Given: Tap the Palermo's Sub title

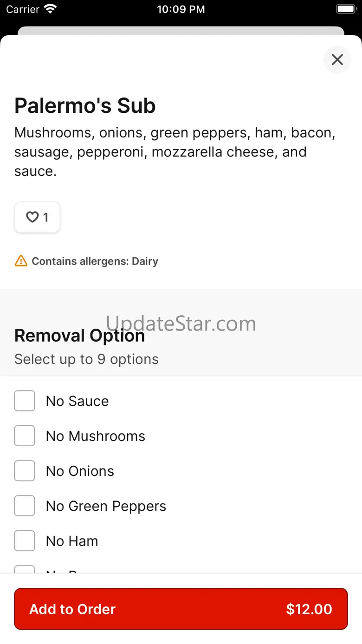Looking at the screenshot, I should (85, 106).
